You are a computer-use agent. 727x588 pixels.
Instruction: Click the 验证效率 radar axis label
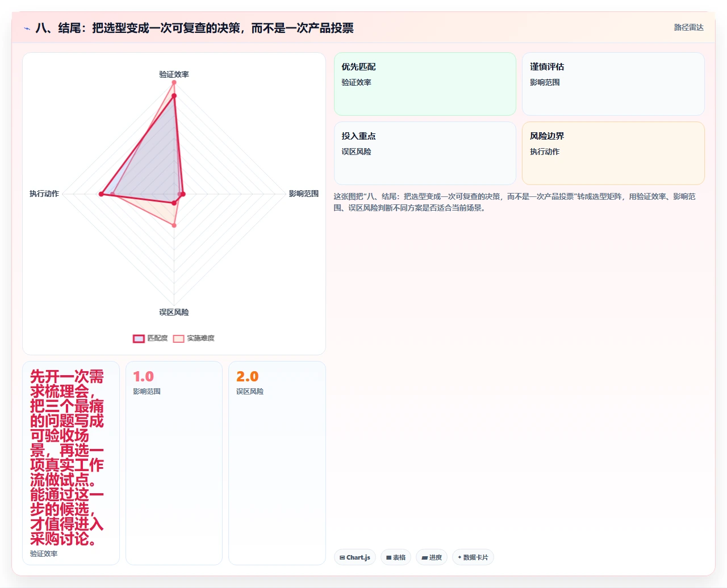[x=174, y=74]
